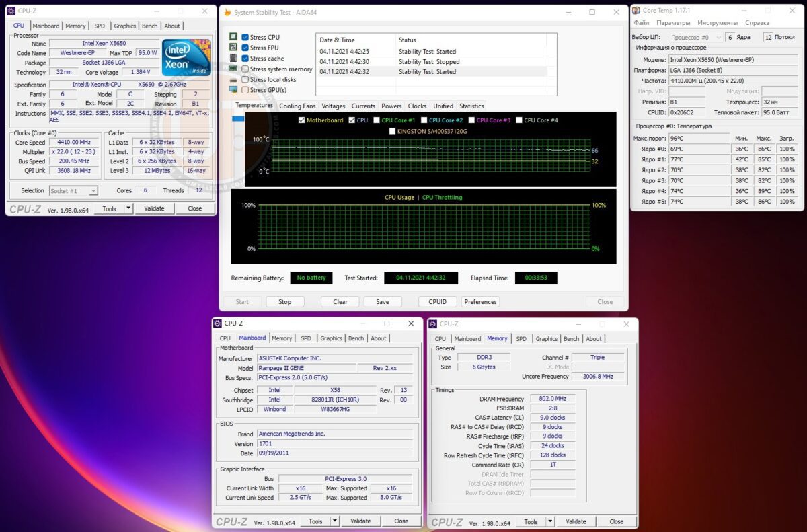Click the Intel Xeon Inside logo in CPU-Z
The height and width of the screenshot is (532, 807).
click(x=186, y=58)
